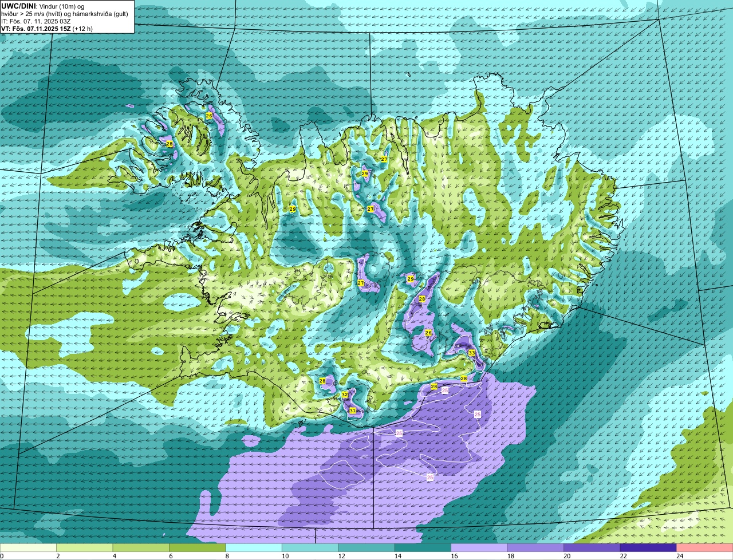Pick the 4–6 m/s green legend segment
The image size is (733, 560).
(x=141, y=548)
